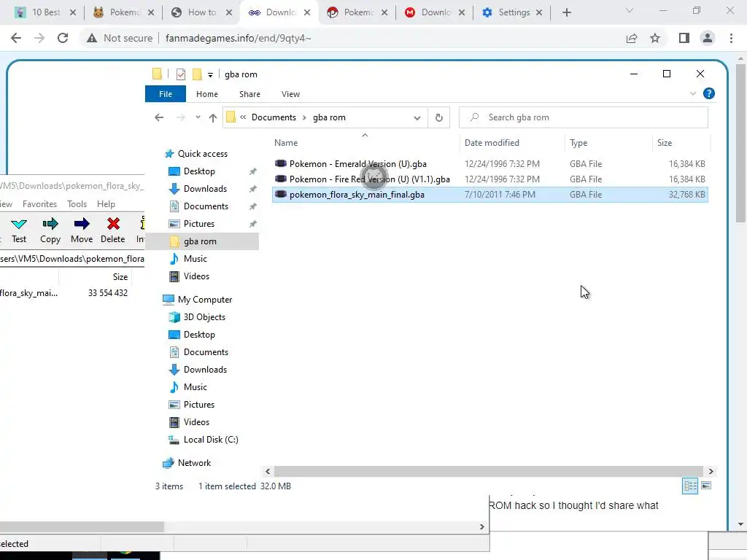
Task: Open Explorer help question mark icon
Action: tap(709, 94)
